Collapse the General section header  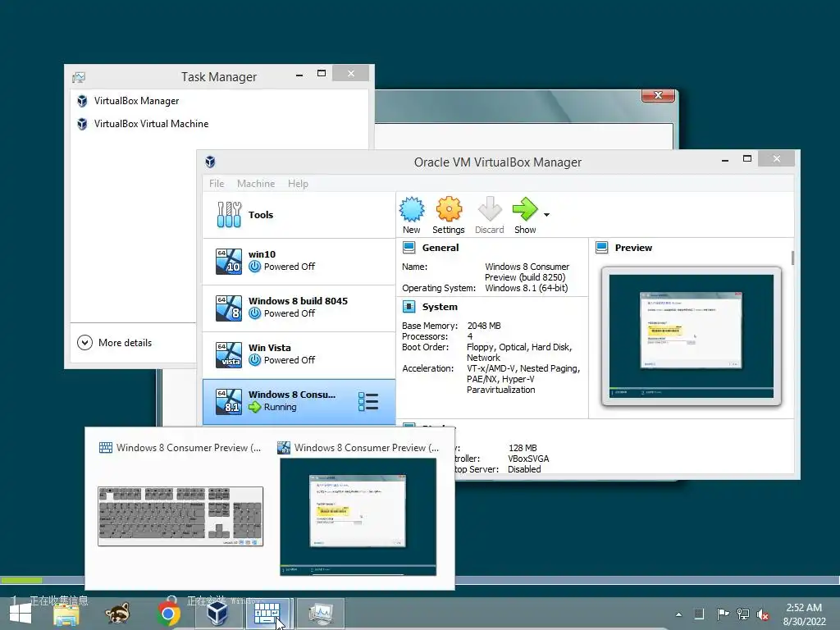[440, 248]
